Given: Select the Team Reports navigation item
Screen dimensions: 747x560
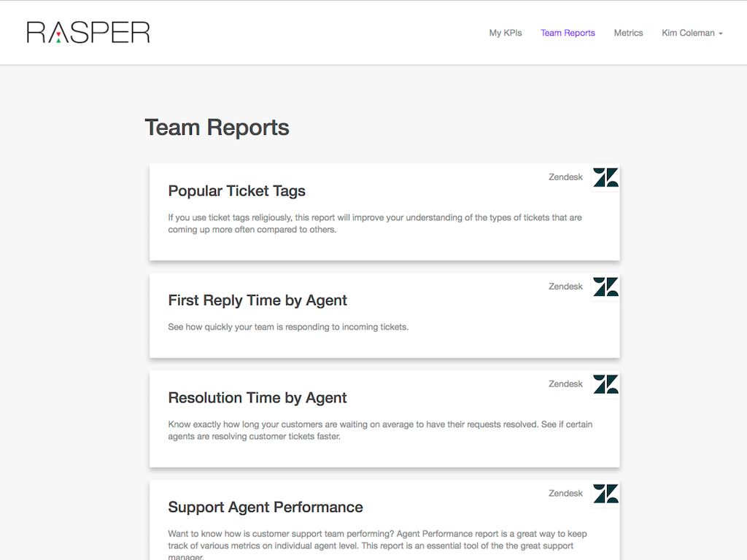Looking at the screenshot, I should [568, 33].
